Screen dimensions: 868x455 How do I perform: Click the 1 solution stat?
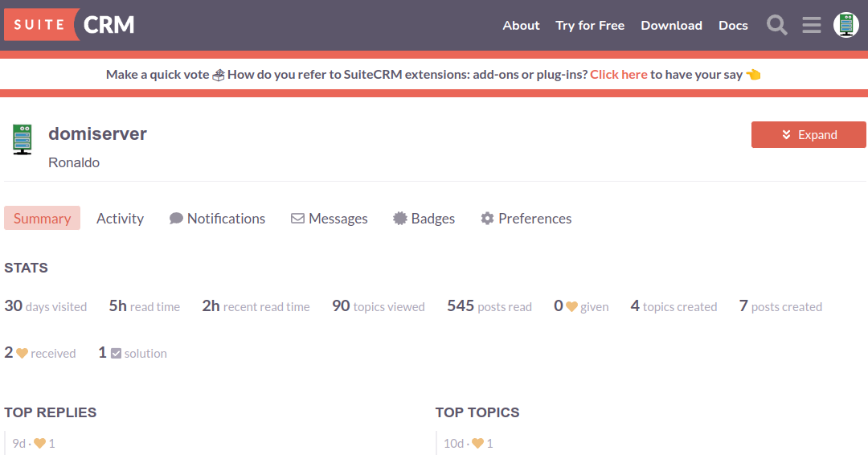(133, 353)
